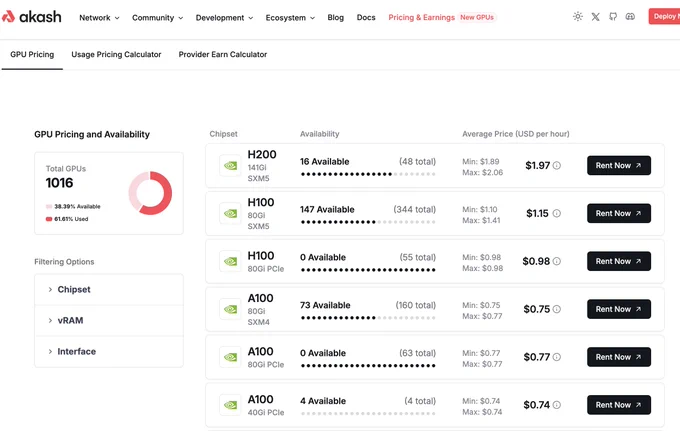Select the GPU Pricing tab
This screenshot has height=431, width=680.
pyautogui.click(x=32, y=55)
